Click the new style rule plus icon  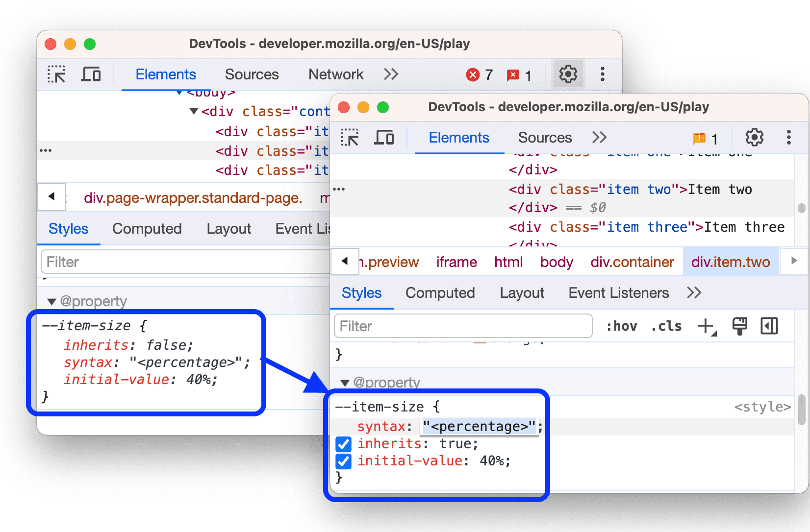[706, 326]
